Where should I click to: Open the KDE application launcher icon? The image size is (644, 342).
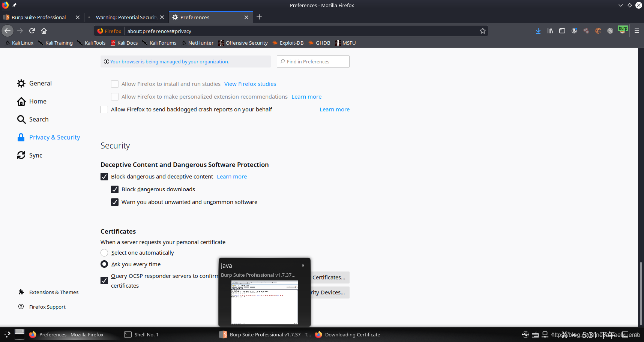(8, 334)
